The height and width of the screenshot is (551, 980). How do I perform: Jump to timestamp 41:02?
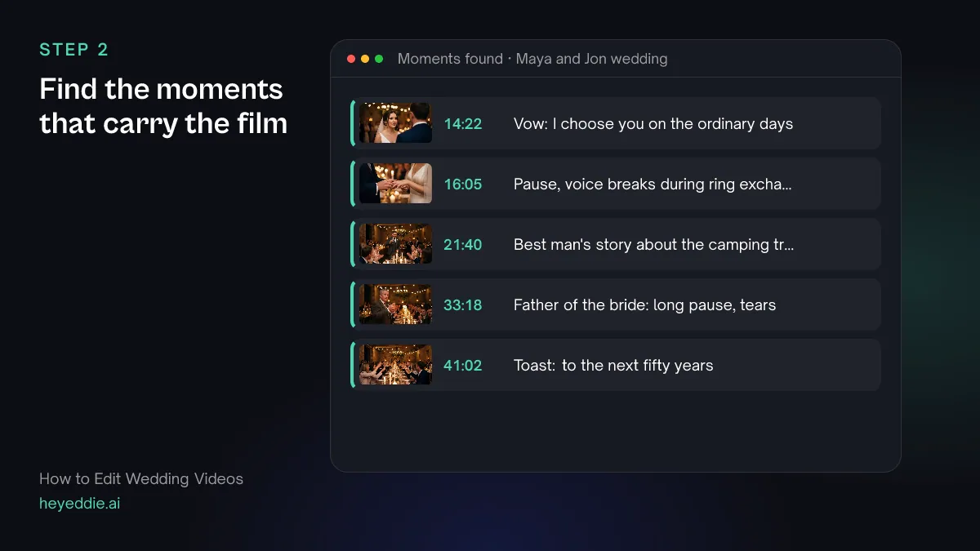[x=463, y=366]
